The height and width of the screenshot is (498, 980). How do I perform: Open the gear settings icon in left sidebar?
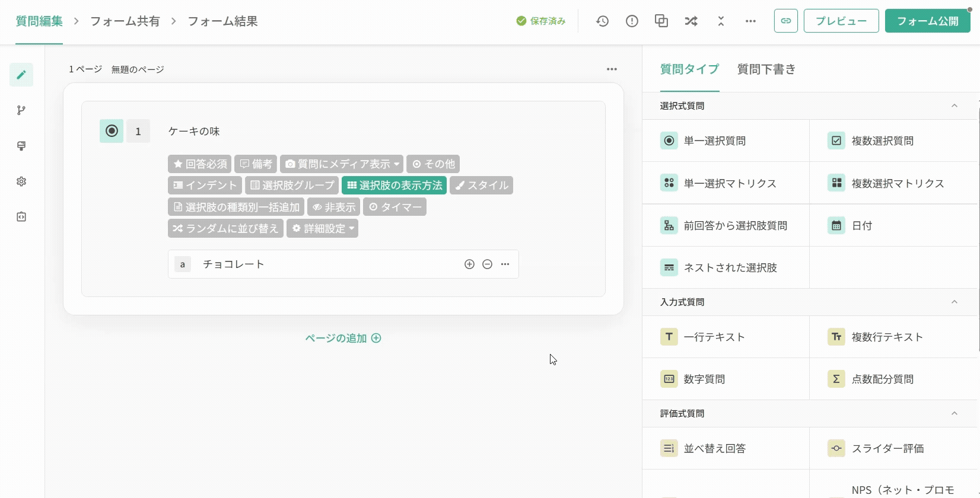click(21, 181)
